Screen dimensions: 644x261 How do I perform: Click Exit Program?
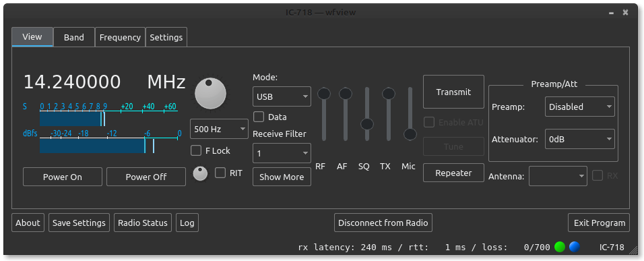(599, 223)
